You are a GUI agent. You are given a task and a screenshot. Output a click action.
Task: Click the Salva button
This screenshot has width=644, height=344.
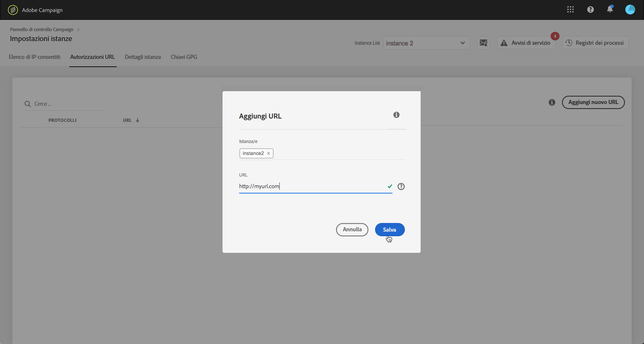click(390, 230)
